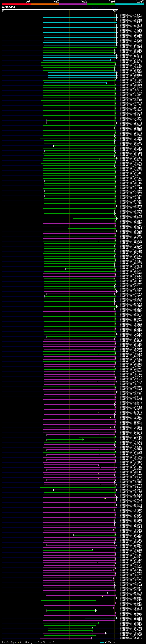The height and width of the screenshot is (644, 146).
Task: Click label UniRef100_C4JL14
Action: point(131,382)
